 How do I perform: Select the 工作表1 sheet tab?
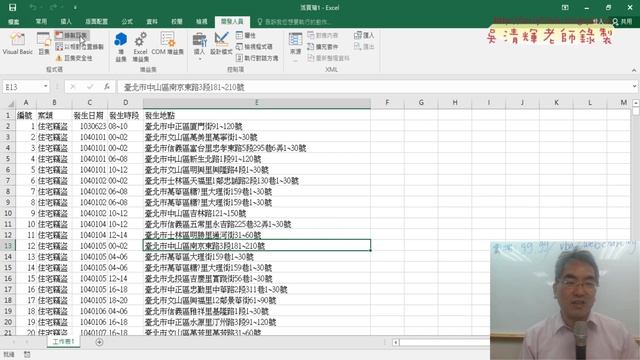coord(63,342)
